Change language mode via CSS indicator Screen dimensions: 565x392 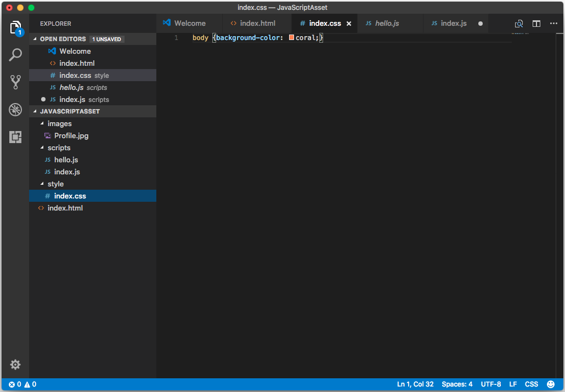532,384
